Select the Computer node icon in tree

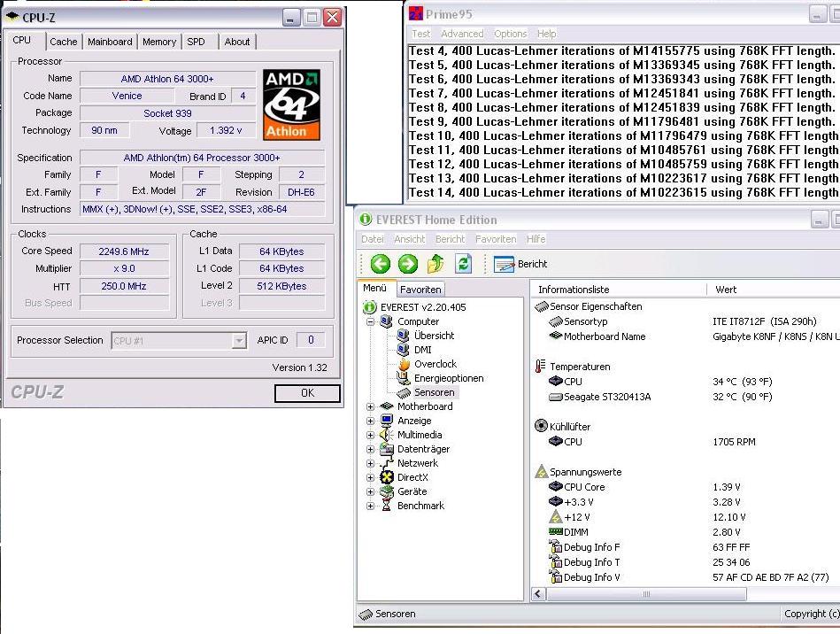pyautogui.click(x=386, y=321)
